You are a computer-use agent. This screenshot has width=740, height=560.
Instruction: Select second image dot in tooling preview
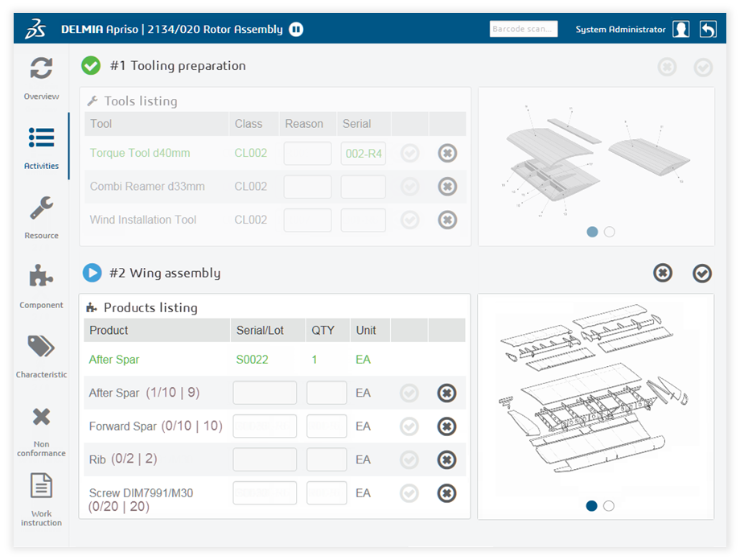[x=609, y=232]
